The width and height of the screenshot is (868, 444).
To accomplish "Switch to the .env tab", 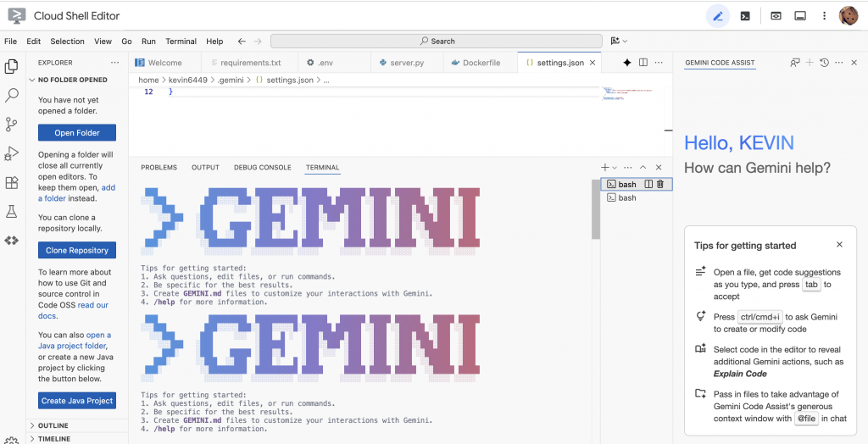I will pos(334,63).
